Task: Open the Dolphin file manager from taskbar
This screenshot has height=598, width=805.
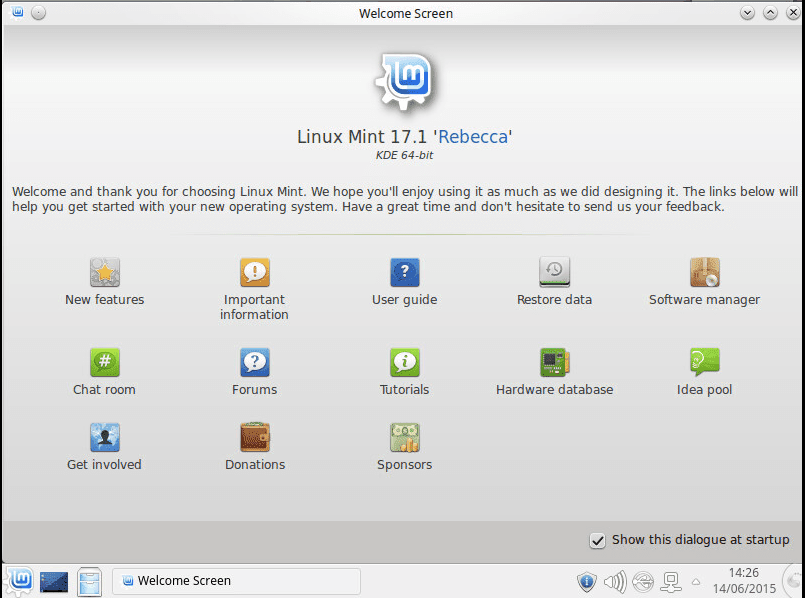Action: [89, 581]
